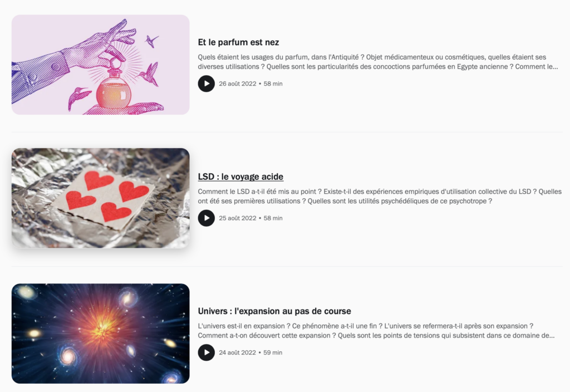Play the "LSD : le voyage acide" episode
The width and height of the screenshot is (570, 392).
206,218
